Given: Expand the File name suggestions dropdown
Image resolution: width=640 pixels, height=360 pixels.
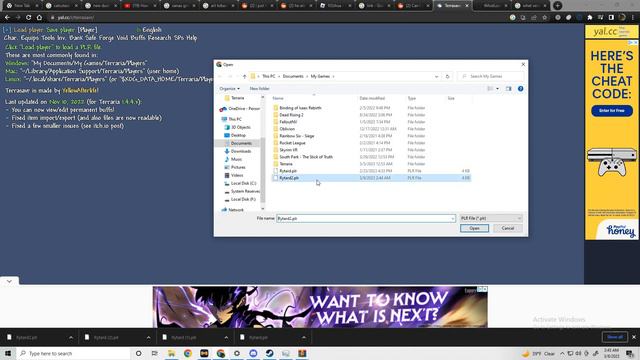Looking at the screenshot, I should (452, 218).
